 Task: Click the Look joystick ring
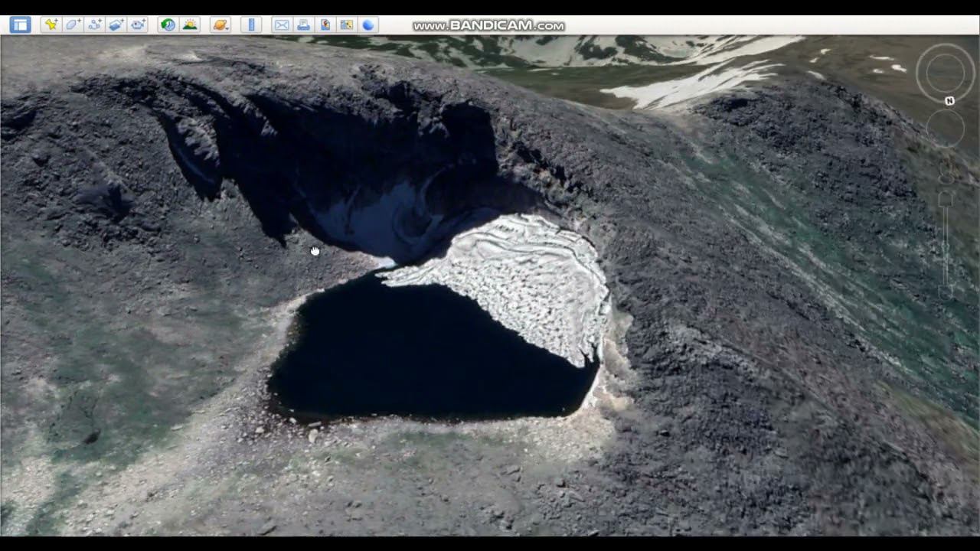click(946, 73)
